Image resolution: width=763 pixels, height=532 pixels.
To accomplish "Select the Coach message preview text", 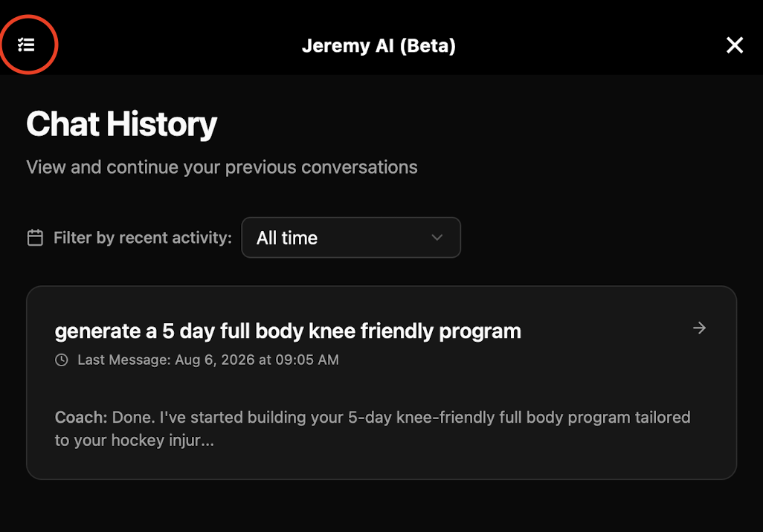I will [373, 429].
